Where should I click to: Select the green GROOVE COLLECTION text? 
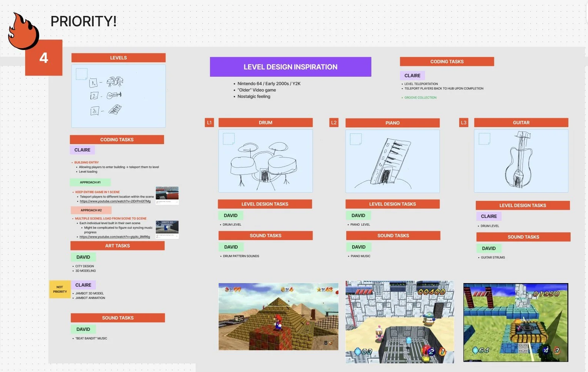point(420,98)
